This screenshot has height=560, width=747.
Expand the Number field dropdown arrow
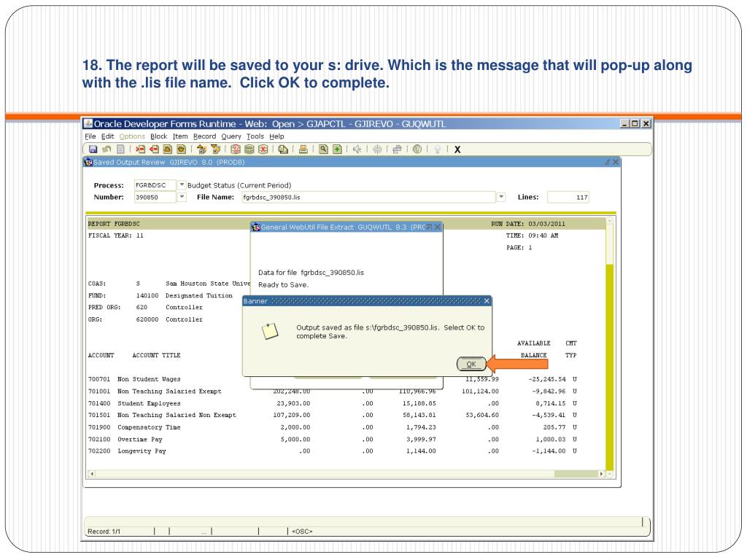coord(182,197)
